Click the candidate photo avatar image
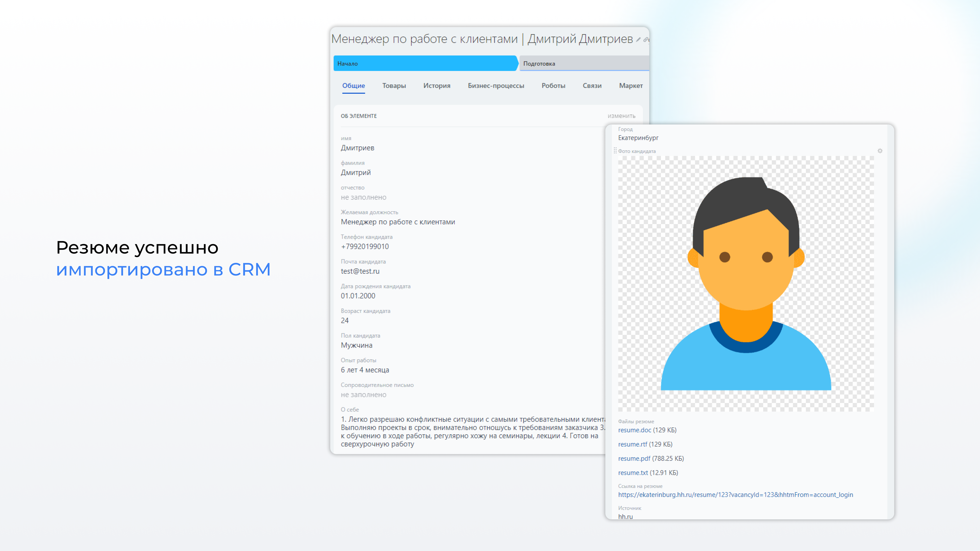 (x=746, y=284)
